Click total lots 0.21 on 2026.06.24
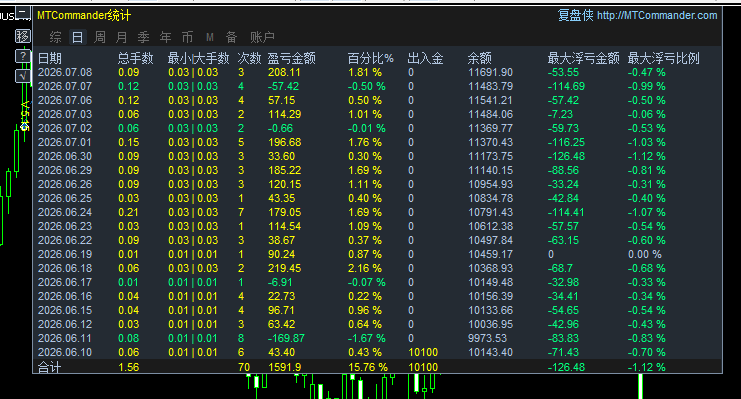This screenshot has width=741, height=399. tap(129, 212)
